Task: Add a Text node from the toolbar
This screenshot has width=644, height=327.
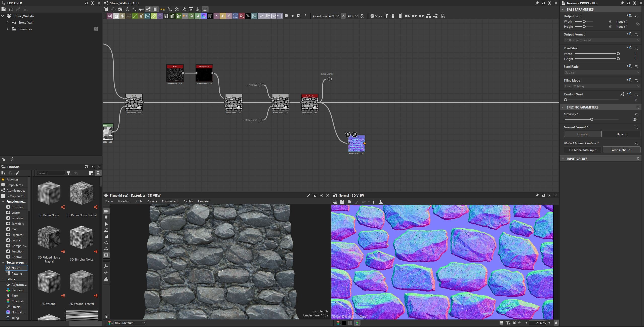Action: pyautogui.click(x=229, y=16)
